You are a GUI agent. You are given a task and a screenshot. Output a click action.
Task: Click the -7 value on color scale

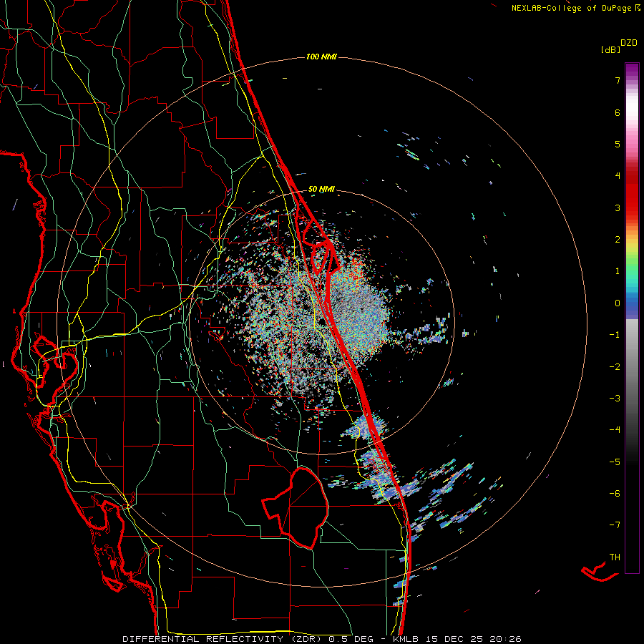click(x=615, y=525)
